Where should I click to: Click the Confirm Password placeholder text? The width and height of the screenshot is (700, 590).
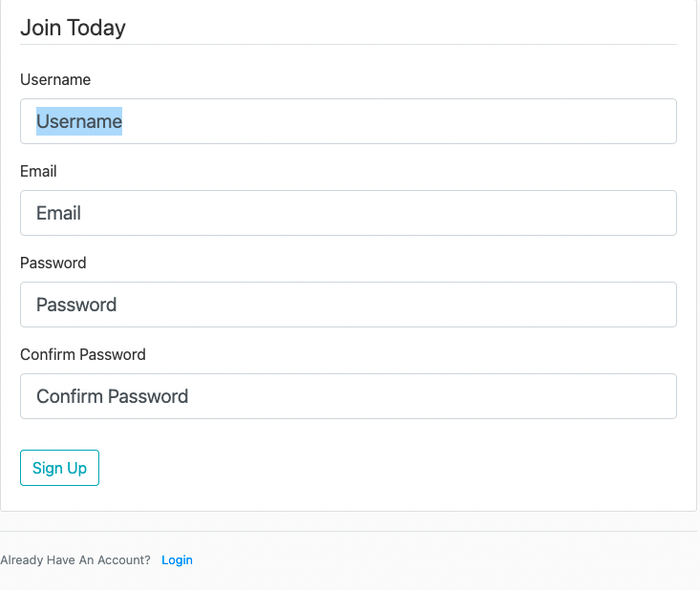coord(112,396)
